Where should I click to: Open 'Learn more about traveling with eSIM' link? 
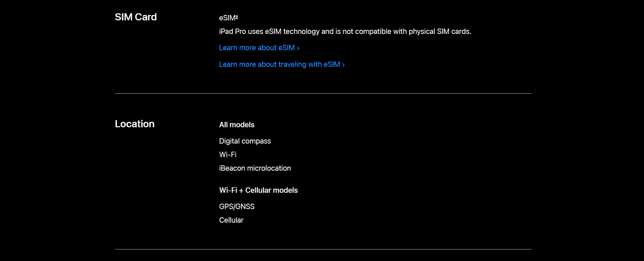tap(282, 64)
